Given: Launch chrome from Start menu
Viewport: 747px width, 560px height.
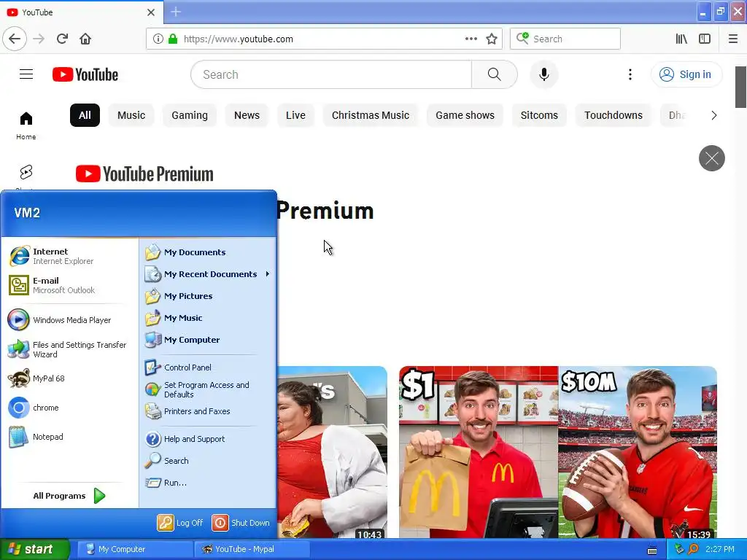Looking at the screenshot, I should click(x=69, y=408).
